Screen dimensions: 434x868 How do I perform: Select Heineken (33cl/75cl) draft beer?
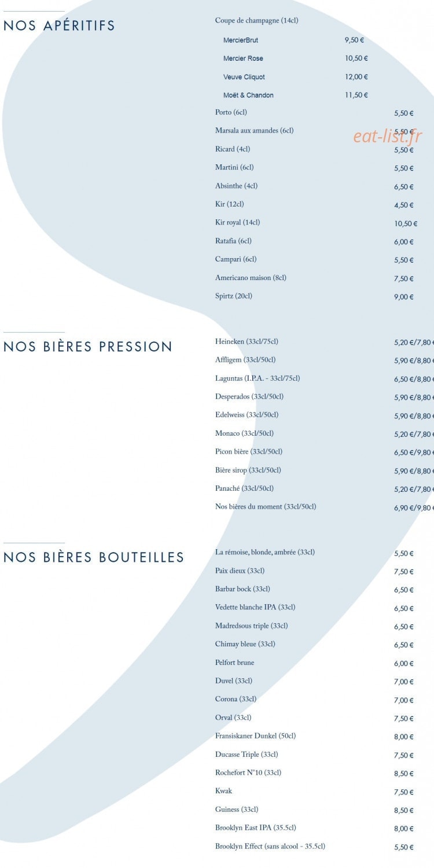[247, 342]
